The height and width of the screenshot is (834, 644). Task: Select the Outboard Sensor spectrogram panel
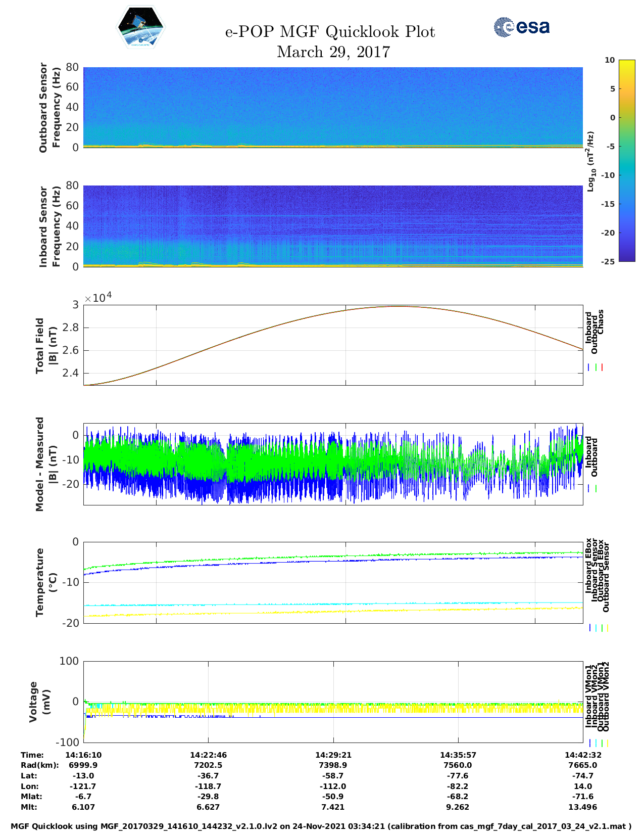coord(333,107)
